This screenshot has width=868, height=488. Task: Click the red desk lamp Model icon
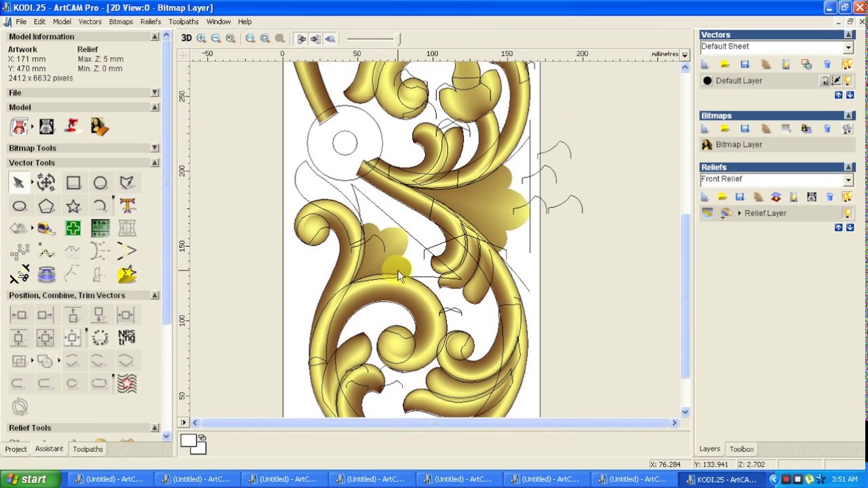pyautogui.click(x=73, y=127)
